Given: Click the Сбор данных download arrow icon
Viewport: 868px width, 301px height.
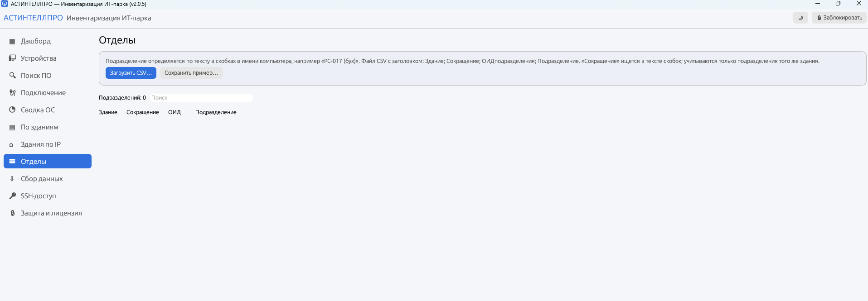Looking at the screenshot, I should (12, 179).
